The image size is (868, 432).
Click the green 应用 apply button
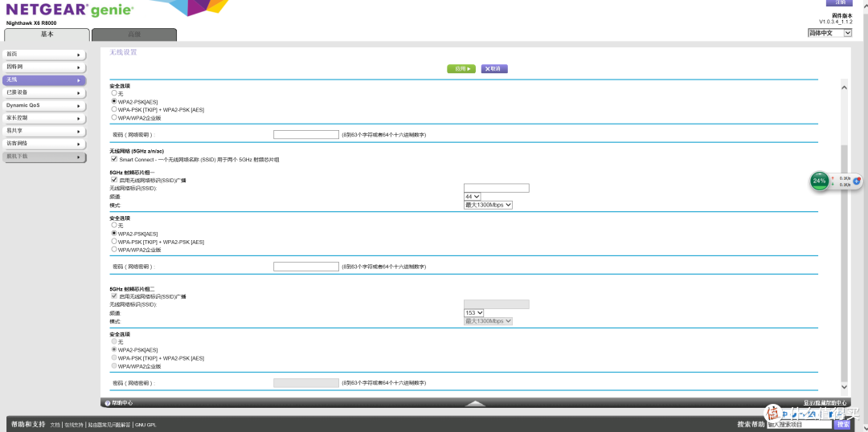coord(461,68)
